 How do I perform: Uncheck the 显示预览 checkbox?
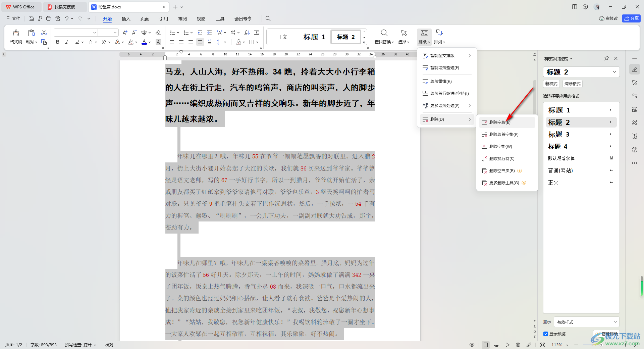[x=546, y=334]
